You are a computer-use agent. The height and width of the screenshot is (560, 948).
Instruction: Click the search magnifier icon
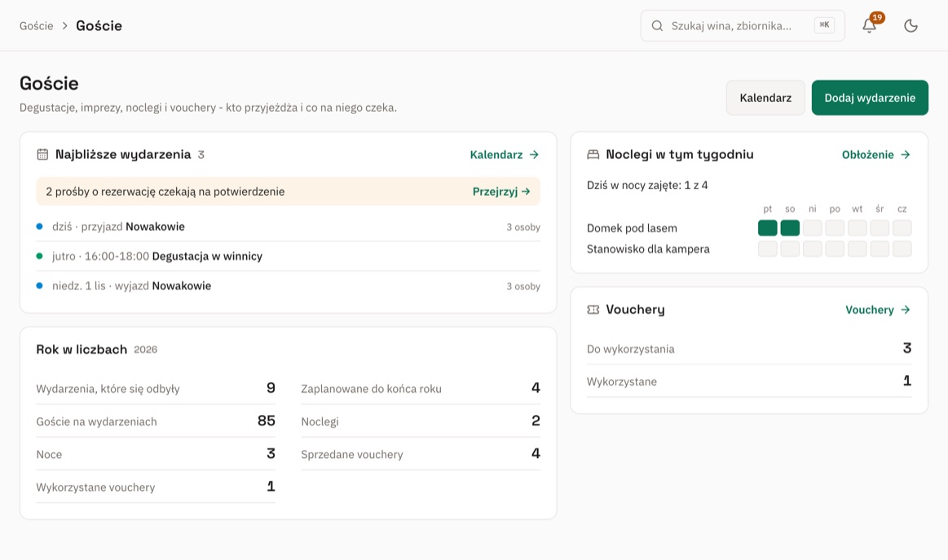tap(656, 25)
